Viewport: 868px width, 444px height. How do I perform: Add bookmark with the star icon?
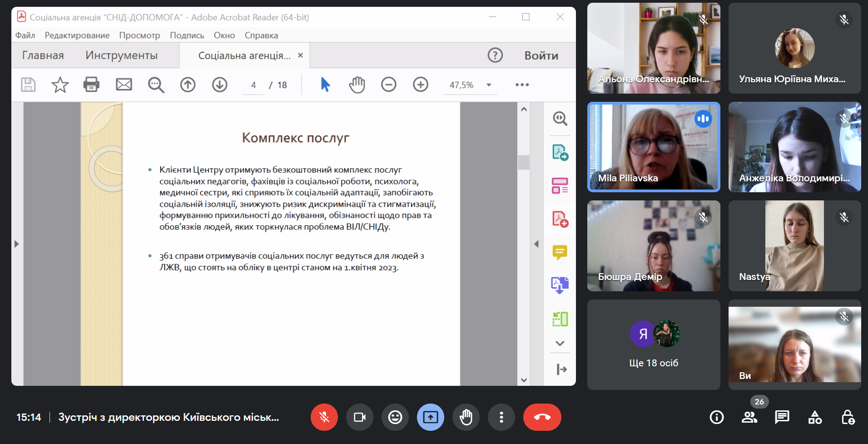60,85
